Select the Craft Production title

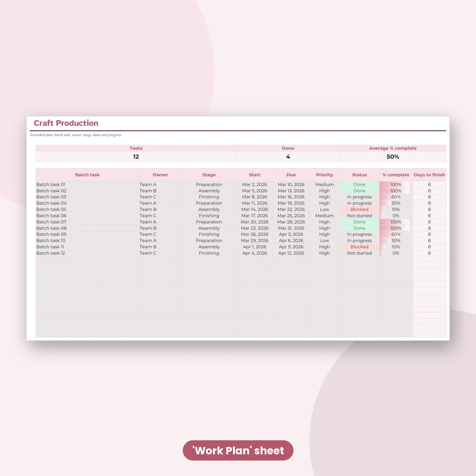(66, 123)
